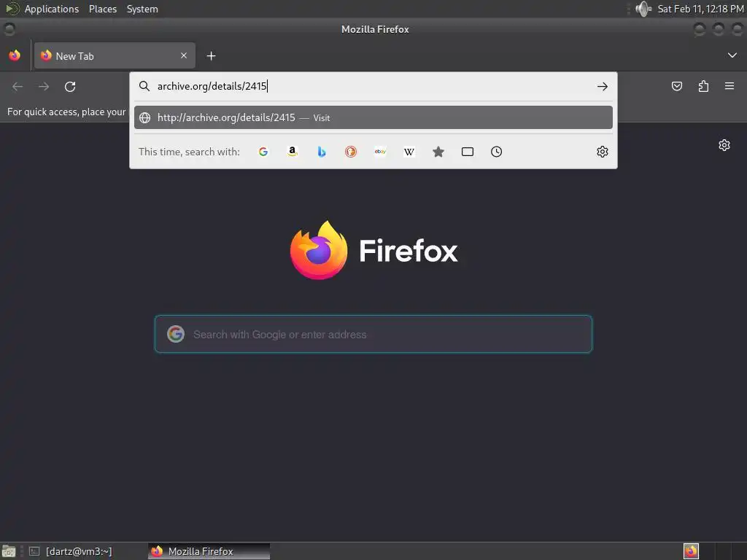Open the Applications menu
747x560 pixels.
[52, 9]
